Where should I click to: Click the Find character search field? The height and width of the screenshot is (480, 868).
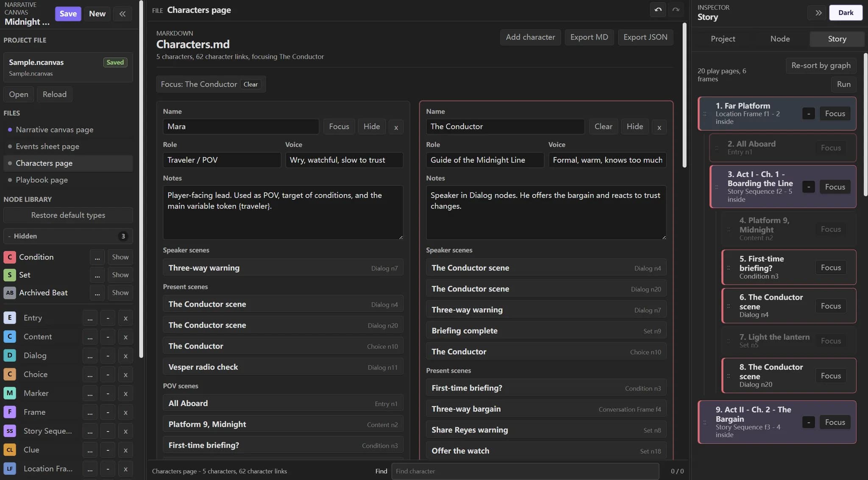[x=525, y=471]
